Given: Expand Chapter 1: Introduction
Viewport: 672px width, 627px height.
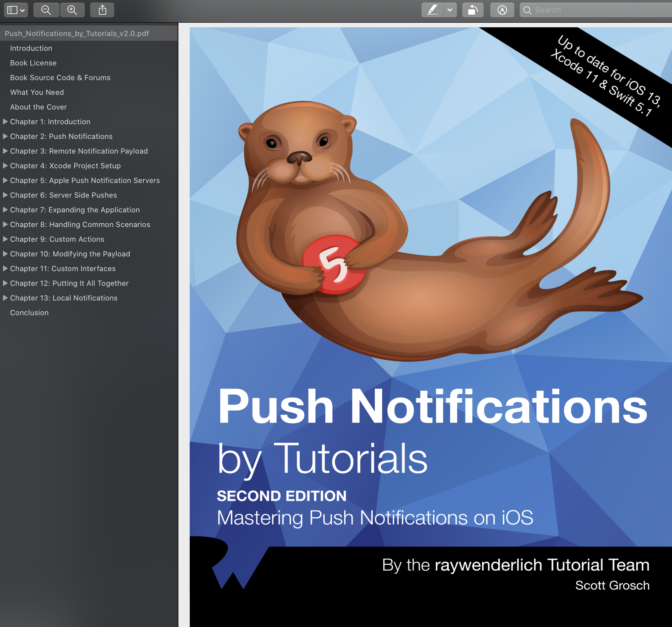Looking at the screenshot, I should point(5,122).
